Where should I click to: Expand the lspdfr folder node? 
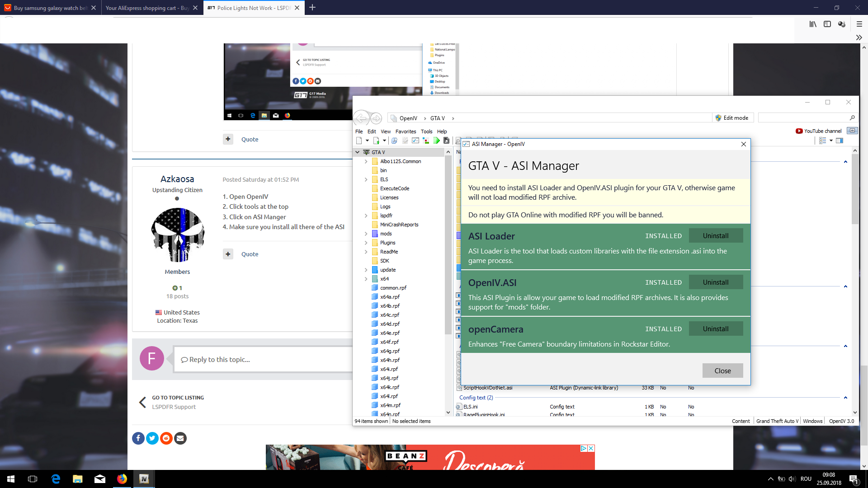click(x=366, y=216)
